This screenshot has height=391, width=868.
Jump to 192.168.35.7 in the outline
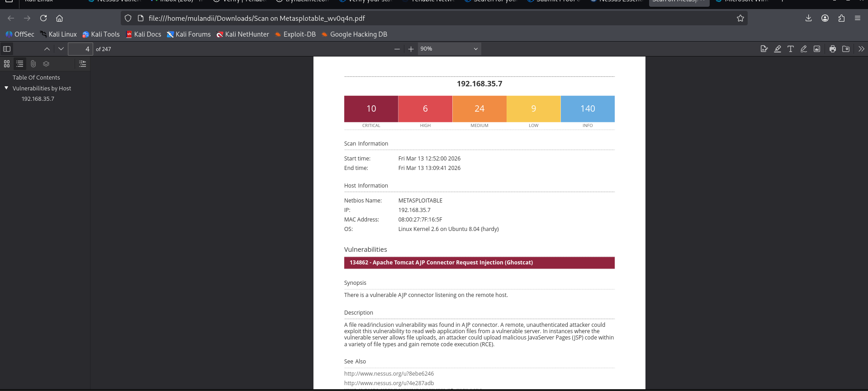pos(38,99)
